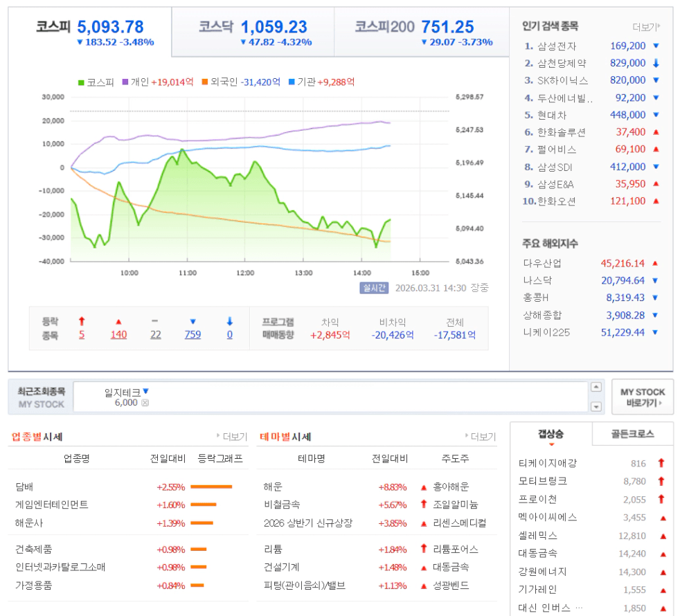The height and width of the screenshot is (616, 680).
Task: Open 셀레믹스 in gap-up list
Action: coord(538,536)
